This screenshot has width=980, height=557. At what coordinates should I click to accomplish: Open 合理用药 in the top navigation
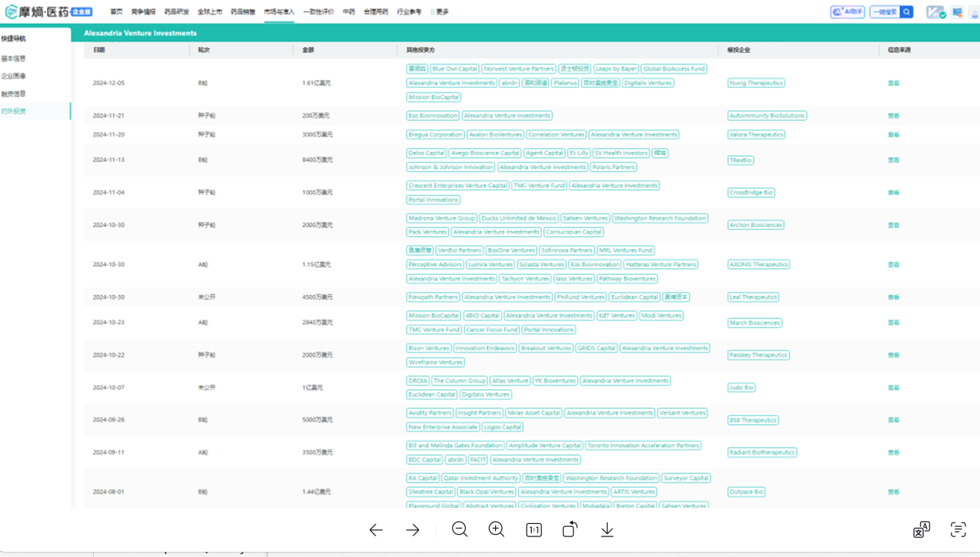tap(376, 12)
